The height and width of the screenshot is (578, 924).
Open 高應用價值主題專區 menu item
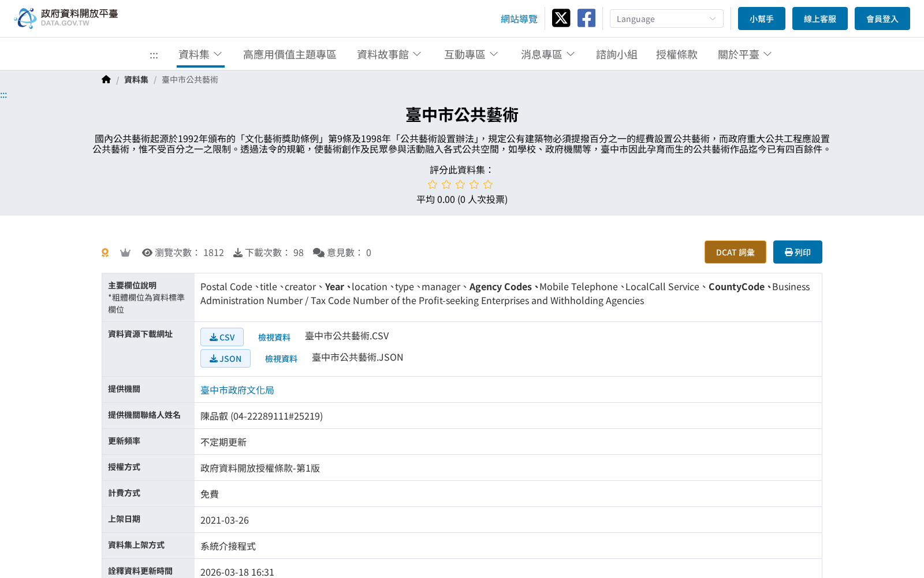(x=289, y=54)
